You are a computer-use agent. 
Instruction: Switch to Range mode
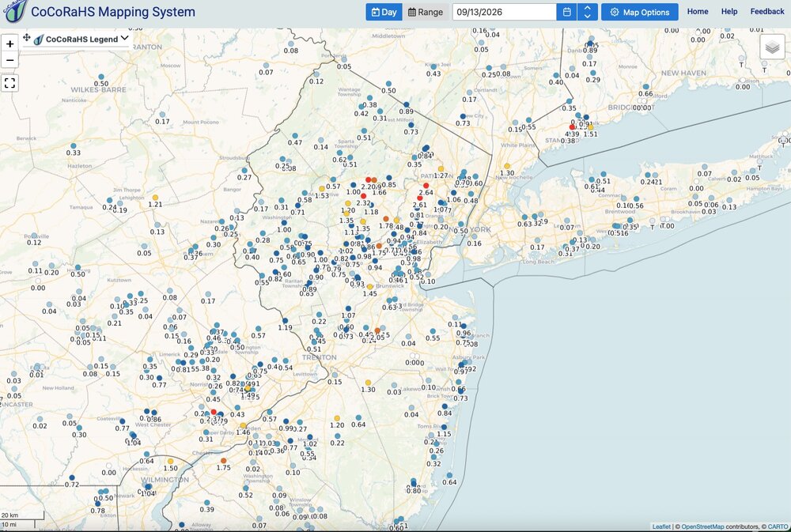point(426,12)
